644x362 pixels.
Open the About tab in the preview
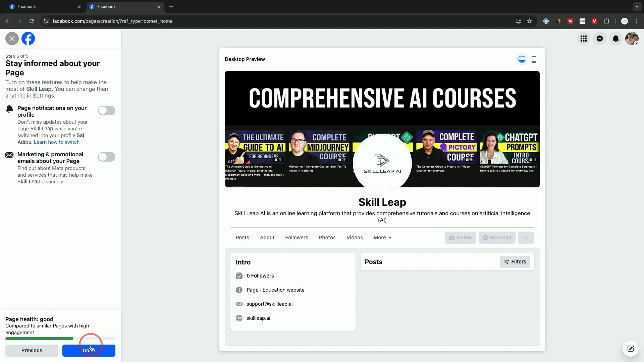tap(267, 238)
